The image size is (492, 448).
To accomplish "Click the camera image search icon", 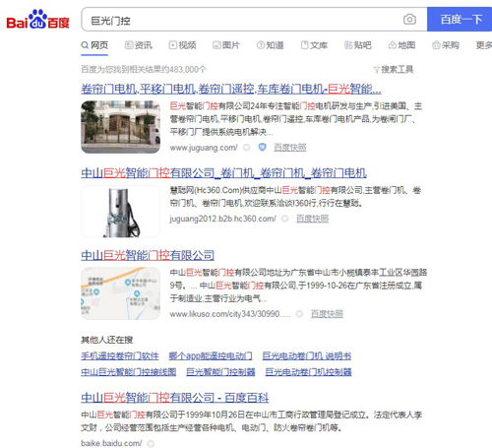I will pyautogui.click(x=409, y=20).
